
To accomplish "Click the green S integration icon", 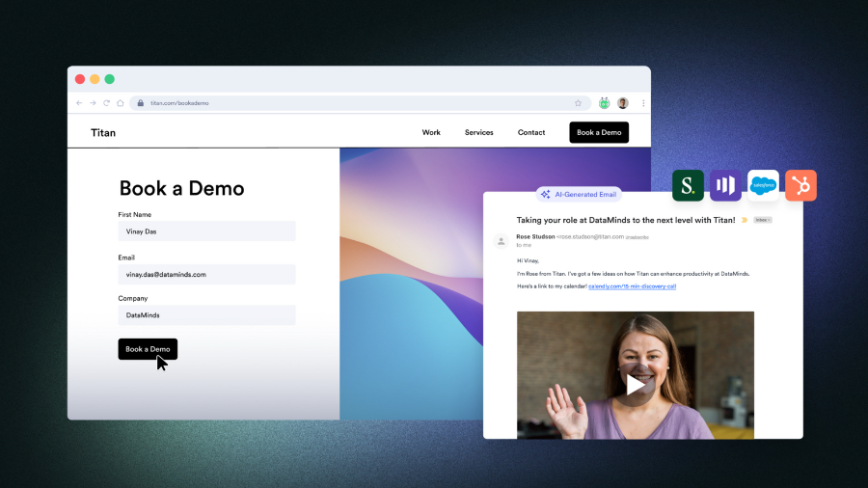I will tap(688, 185).
